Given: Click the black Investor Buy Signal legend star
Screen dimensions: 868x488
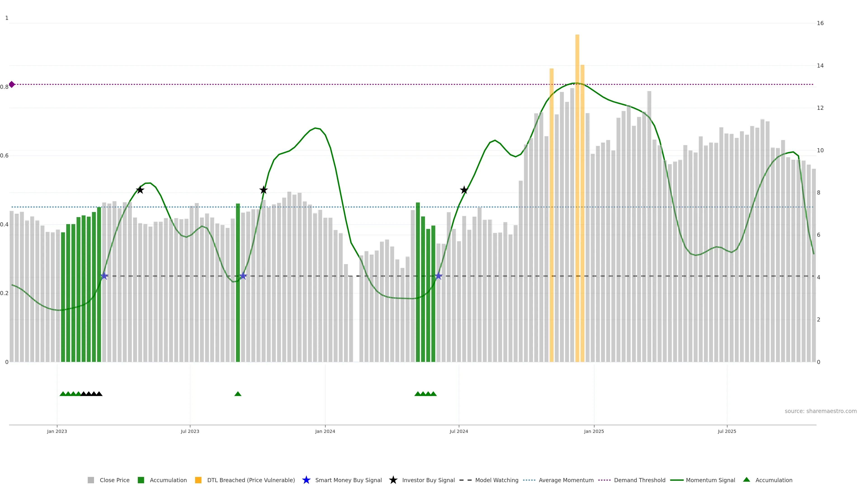Looking at the screenshot, I should (393, 480).
